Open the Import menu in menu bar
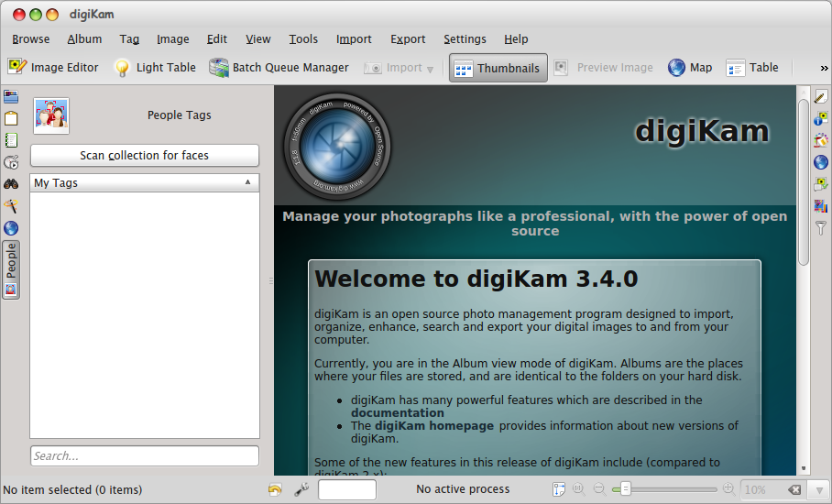 click(x=354, y=39)
